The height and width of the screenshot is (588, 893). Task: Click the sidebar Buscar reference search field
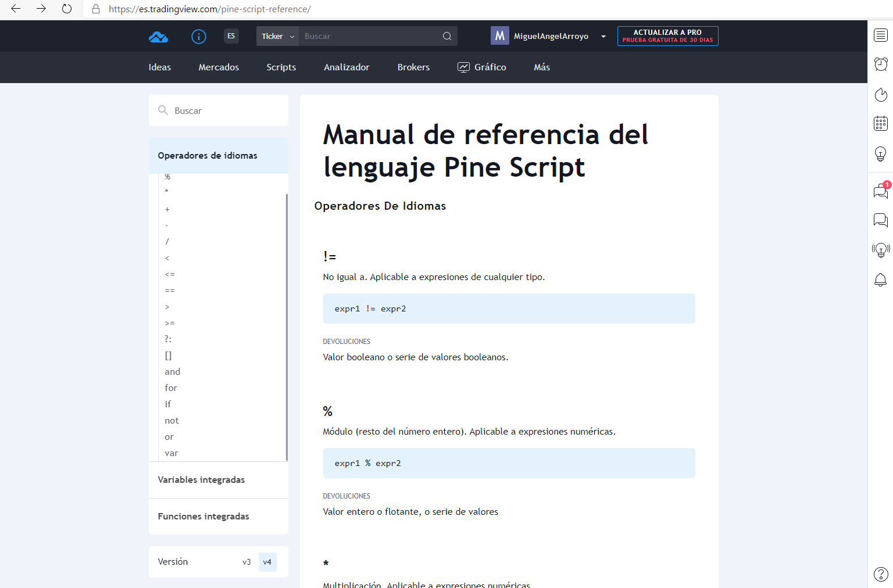point(219,110)
